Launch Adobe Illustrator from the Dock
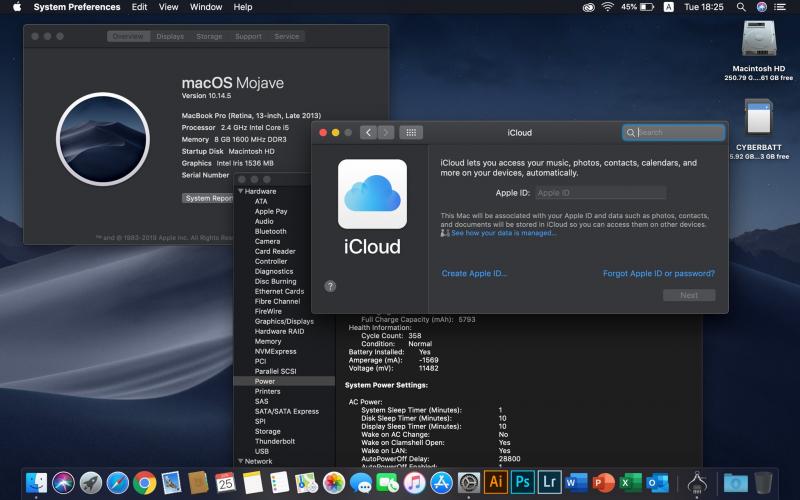800x500 pixels. 495,482
